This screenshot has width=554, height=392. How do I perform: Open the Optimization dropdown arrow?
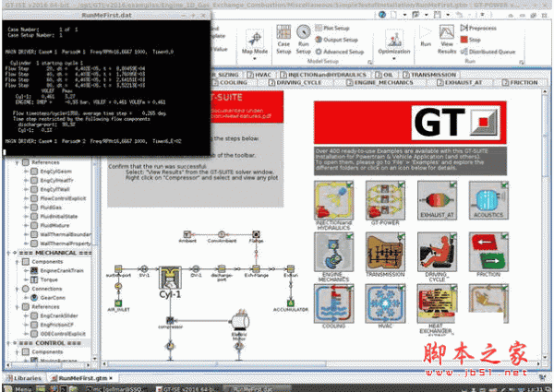point(394,59)
